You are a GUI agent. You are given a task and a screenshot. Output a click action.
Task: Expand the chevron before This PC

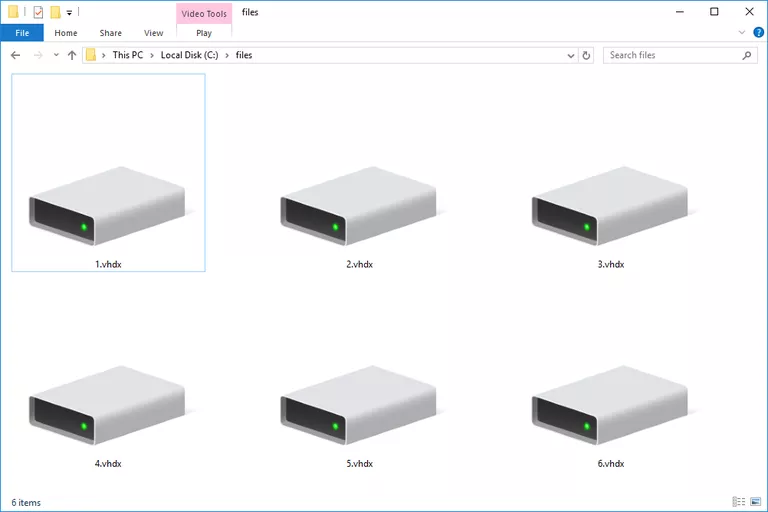pos(103,55)
